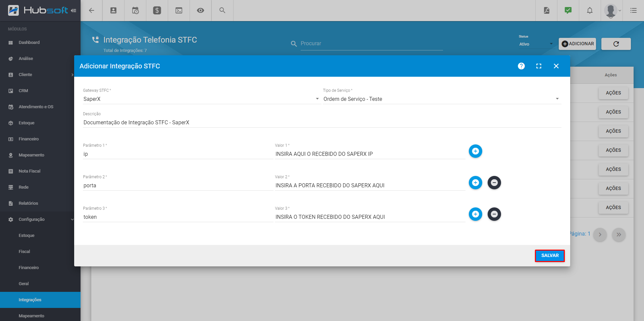Open Relatórios module in sidebar
The height and width of the screenshot is (321, 644).
[x=40, y=203]
